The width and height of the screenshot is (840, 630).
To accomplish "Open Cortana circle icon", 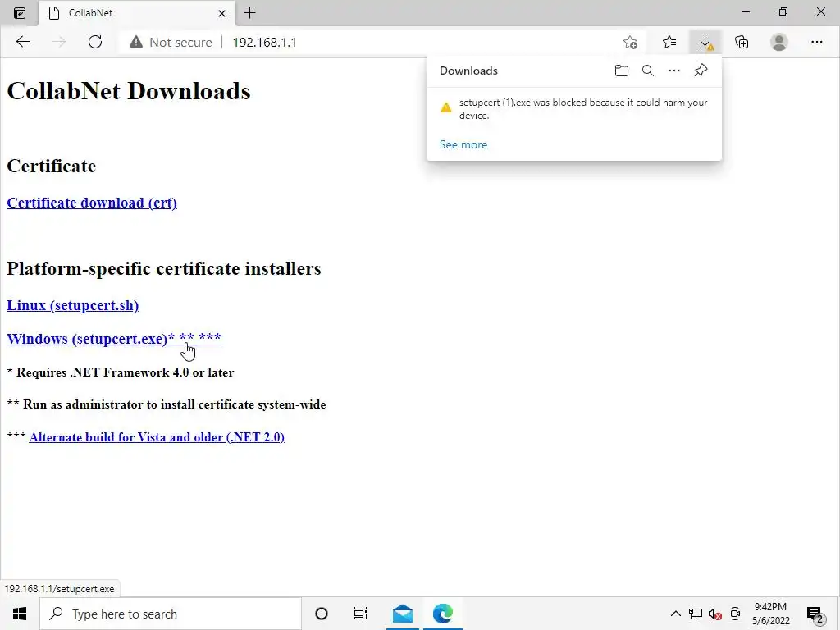I will coord(322,614).
